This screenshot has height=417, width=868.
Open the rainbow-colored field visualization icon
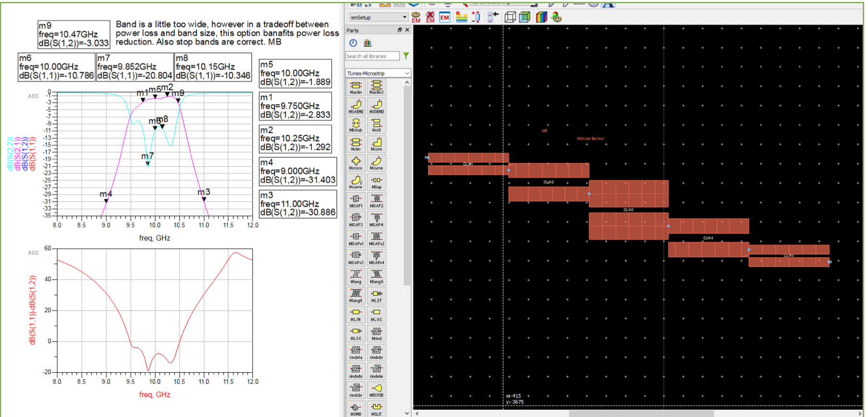coord(541,17)
